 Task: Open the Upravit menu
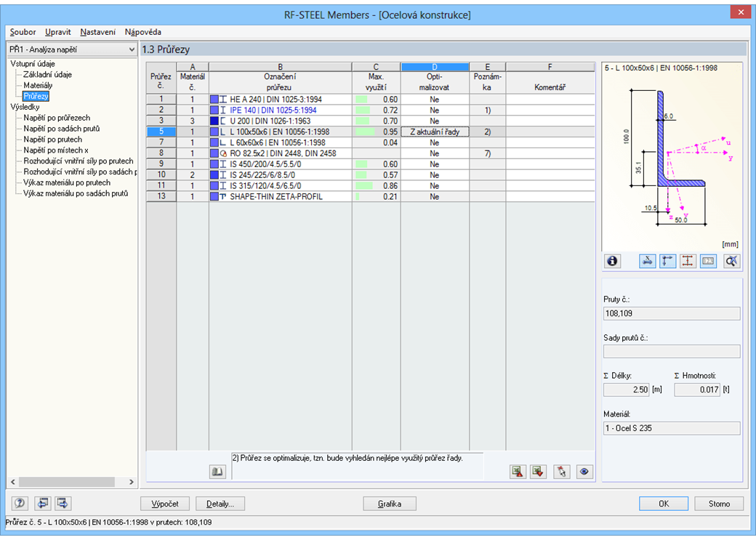coord(58,32)
